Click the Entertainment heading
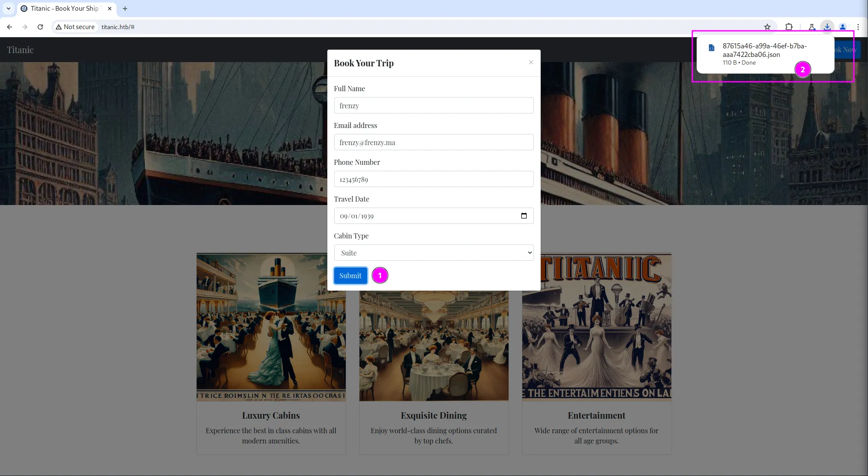Image resolution: width=868 pixels, height=476 pixels. 596,415
